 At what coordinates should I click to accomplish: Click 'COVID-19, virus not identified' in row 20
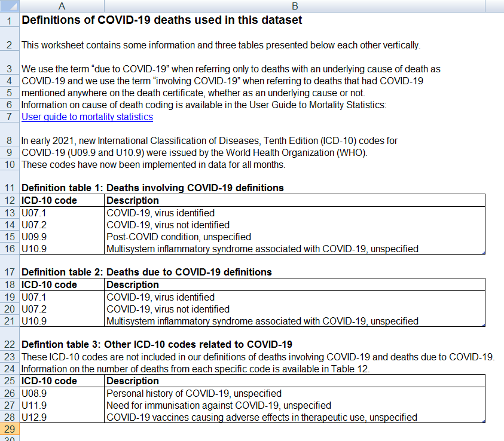(x=295, y=309)
